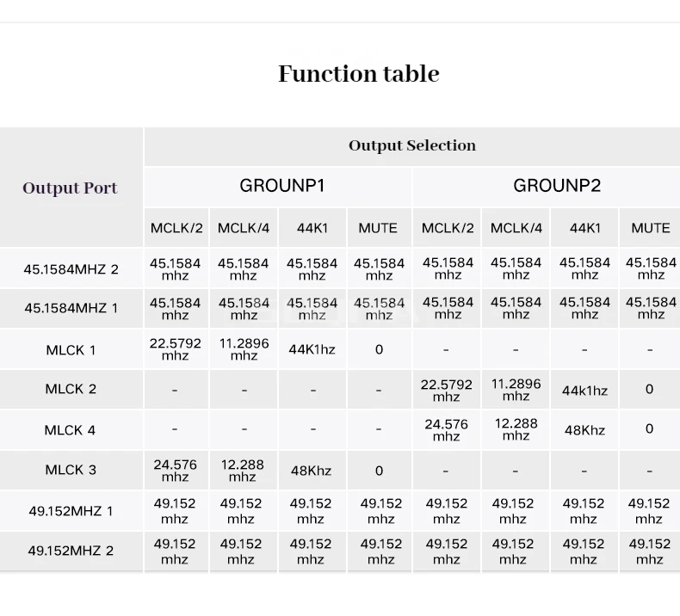Select the 49.152MHZ 1 row label
Image resolution: width=680 pixels, height=616 pixels.
tap(71, 511)
